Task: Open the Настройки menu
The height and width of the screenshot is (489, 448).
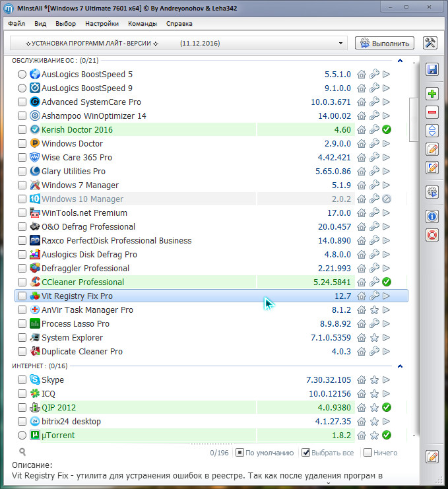Action: [x=102, y=24]
